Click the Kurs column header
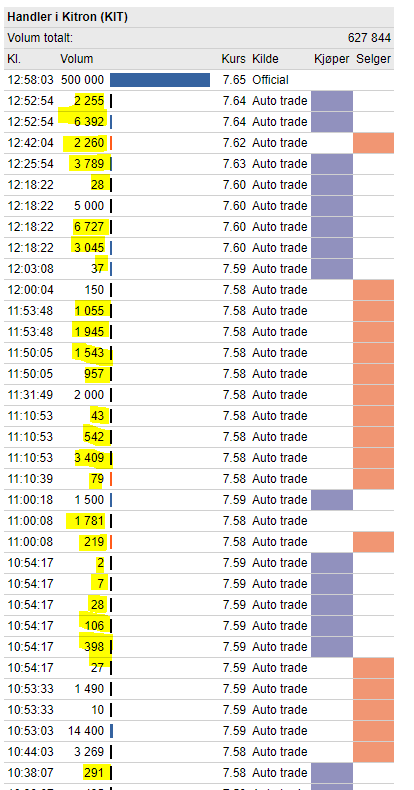 point(233,59)
